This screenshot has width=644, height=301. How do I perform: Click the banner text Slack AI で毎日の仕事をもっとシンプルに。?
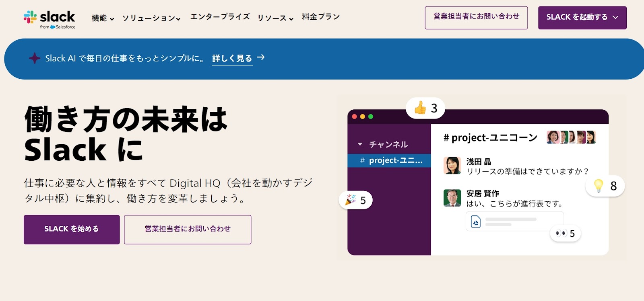[x=125, y=58]
